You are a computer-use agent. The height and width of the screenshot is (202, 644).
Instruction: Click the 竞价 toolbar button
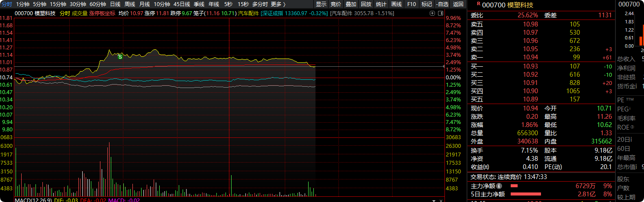click(x=336, y=4)
